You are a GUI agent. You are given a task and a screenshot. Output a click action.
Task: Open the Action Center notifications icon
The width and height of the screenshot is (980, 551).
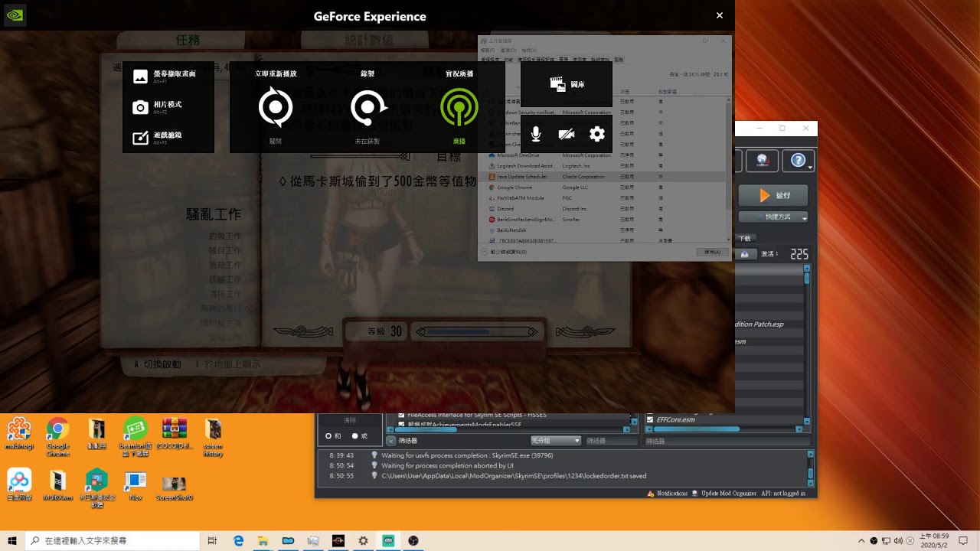pyautogui.click(x=963, y=540)
